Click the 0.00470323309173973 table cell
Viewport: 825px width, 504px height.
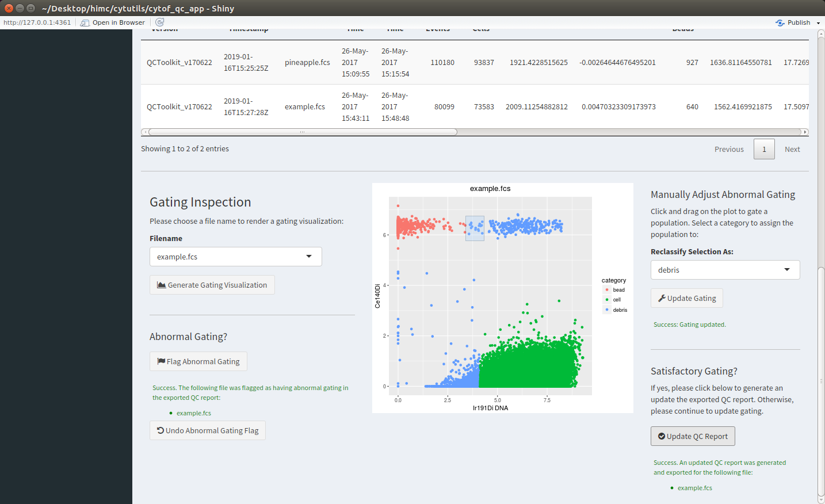[618, 106]
